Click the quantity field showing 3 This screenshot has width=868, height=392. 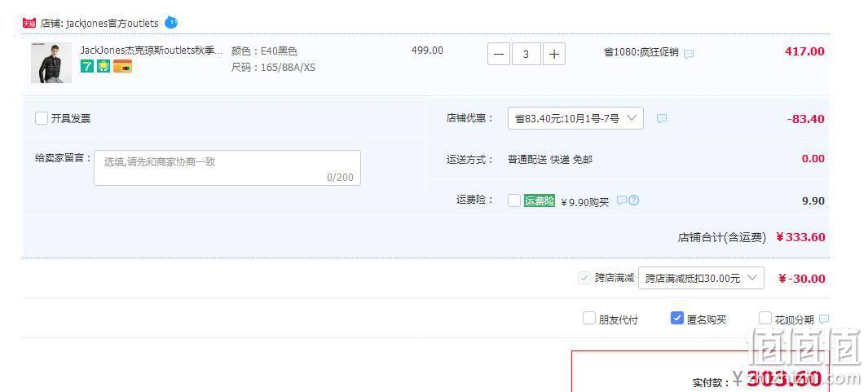[x=527, y=55]
